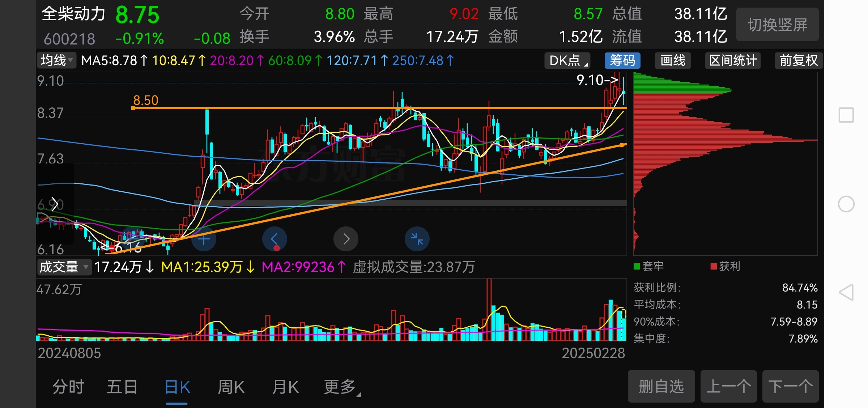Toggle the 画线 drawing mode

pyautogui.click(x=672, y=60)
